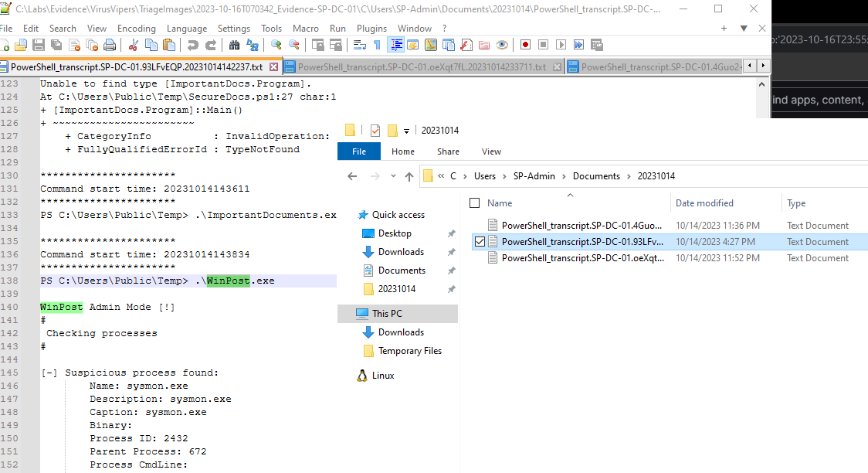Switch to the oeXqt7fL transcript tab
Screen dimensions: 868x473
pos(422,67)
